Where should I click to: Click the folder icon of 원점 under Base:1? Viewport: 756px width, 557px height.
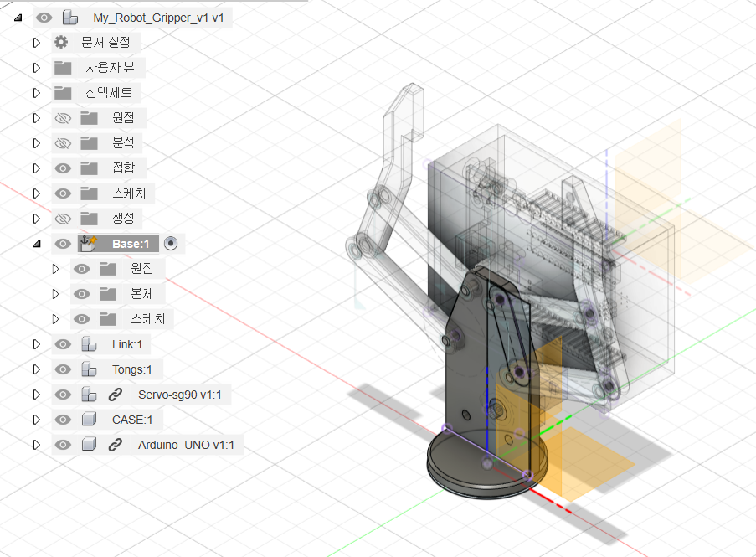click(x=107, y=268)
